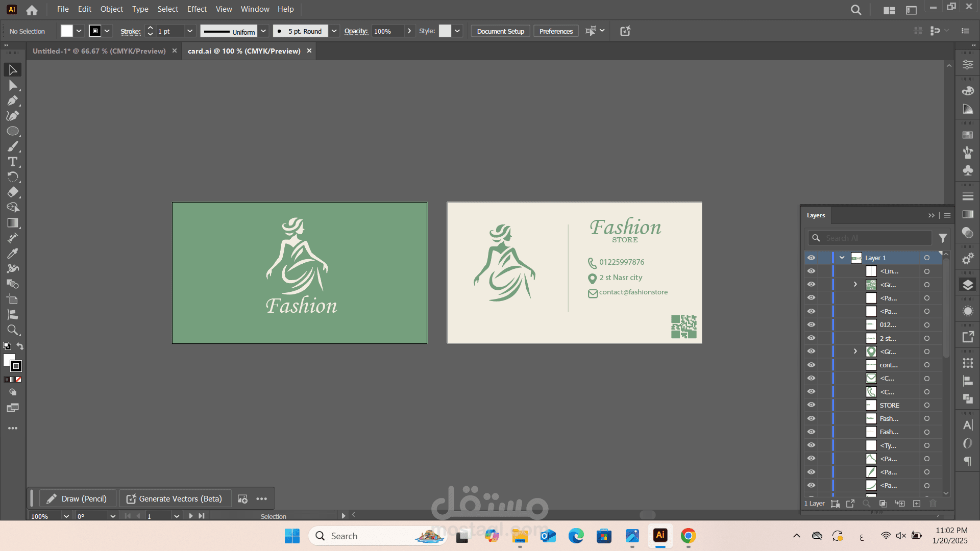Open the Color palette panel icon
The image size is (980, 551).
[968, 91]
